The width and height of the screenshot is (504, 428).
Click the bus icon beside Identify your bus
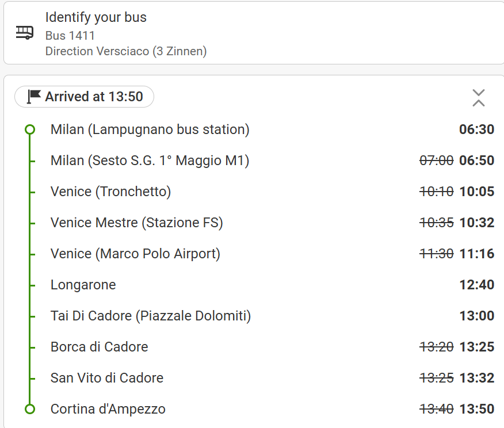(x=25, y=32)
